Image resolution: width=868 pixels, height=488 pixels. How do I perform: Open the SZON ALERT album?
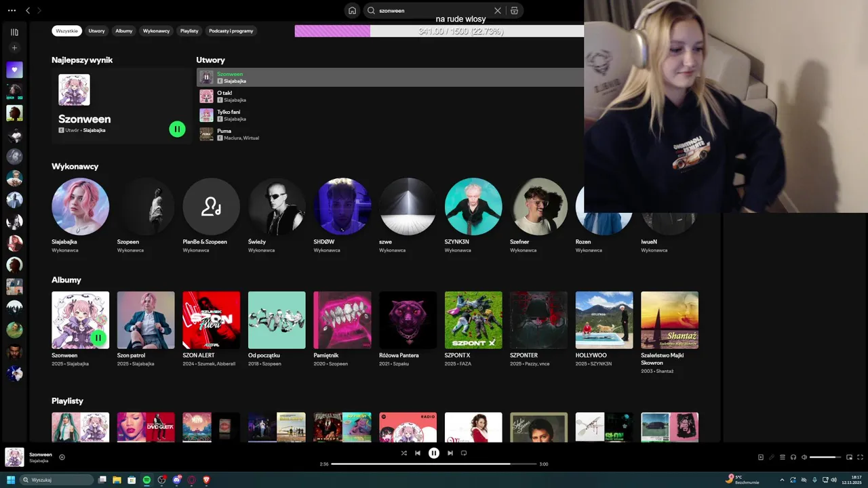pos(212,321)
